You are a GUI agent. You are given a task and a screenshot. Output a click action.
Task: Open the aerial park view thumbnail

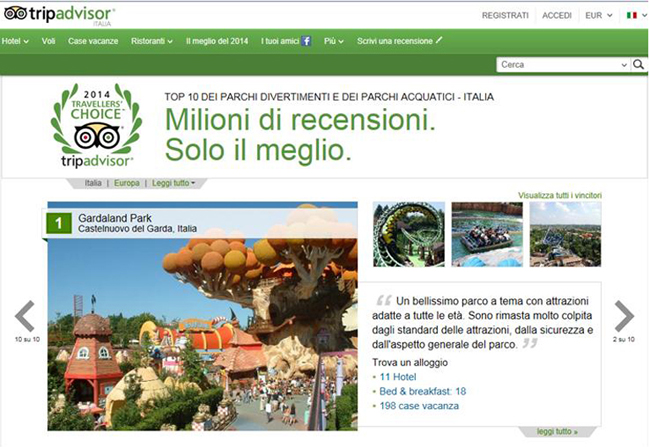565,234
